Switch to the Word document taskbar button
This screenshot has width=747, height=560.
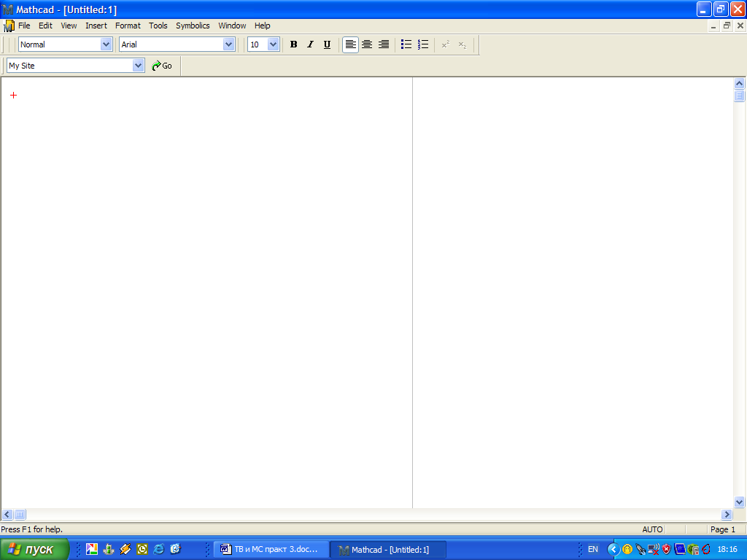[271, 550]
